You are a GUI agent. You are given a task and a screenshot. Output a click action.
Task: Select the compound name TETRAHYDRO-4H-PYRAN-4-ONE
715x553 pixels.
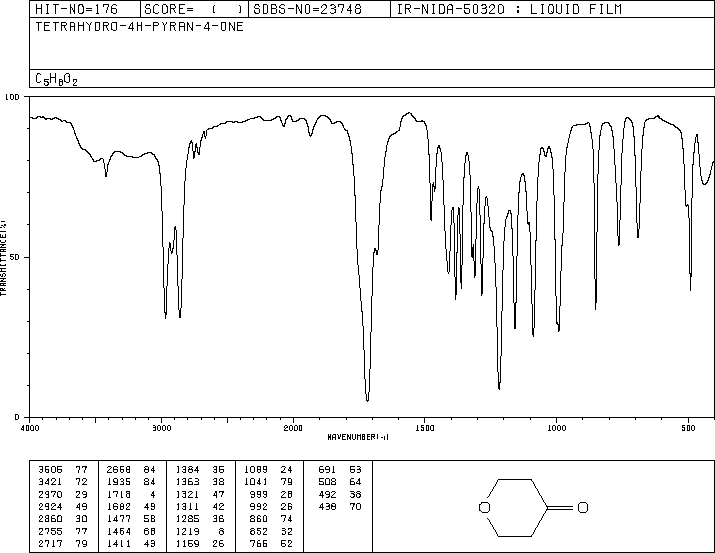(139, 26)
